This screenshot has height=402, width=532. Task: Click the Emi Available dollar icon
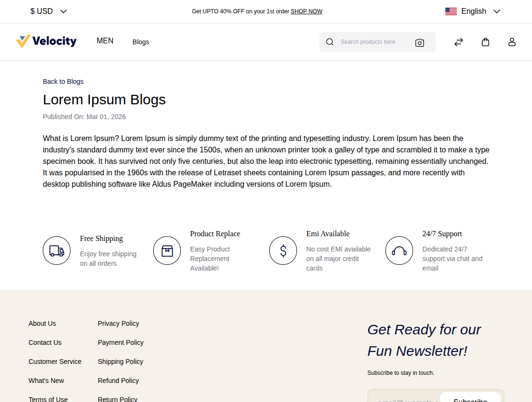pos(283,250)
